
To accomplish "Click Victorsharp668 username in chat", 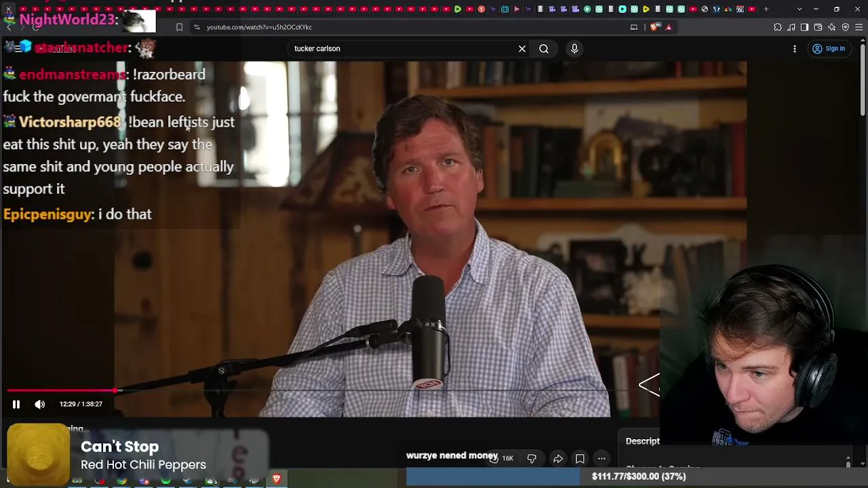I will click(x=70, y=122).
